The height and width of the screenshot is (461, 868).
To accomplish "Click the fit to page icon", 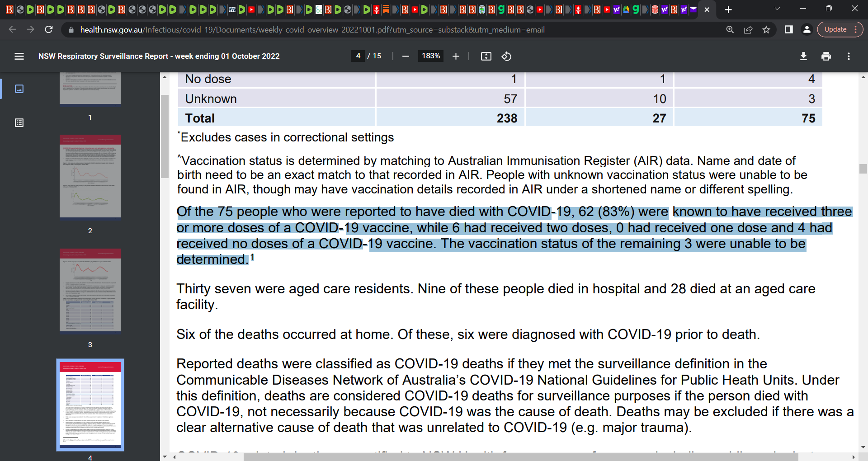I will click(x=486, y=56).
